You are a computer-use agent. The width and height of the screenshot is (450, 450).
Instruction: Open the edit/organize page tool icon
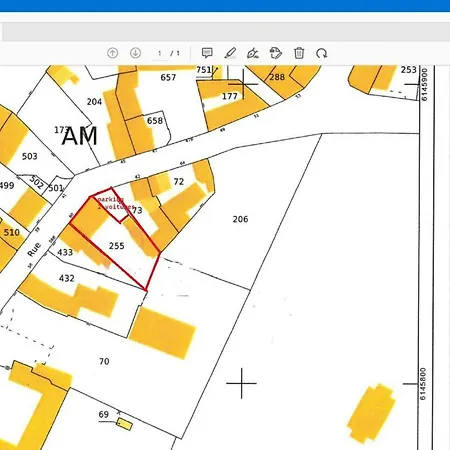click(276, 53)
